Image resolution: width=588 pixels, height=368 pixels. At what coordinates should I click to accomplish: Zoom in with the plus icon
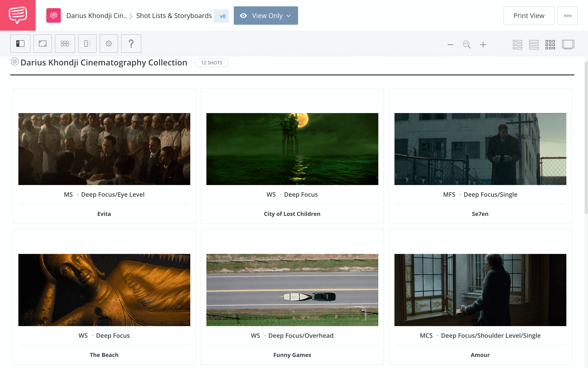click(x=483, y=45)
